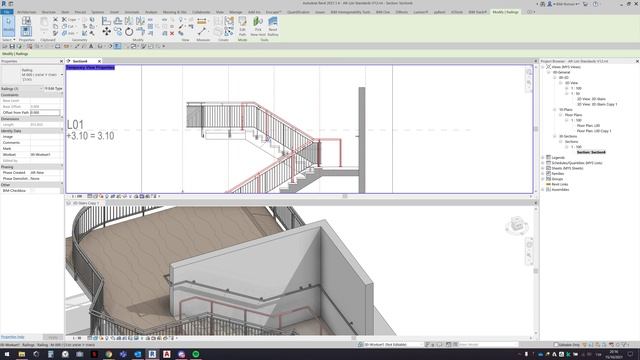Click the Assemblies node in Project Browser

560,189
